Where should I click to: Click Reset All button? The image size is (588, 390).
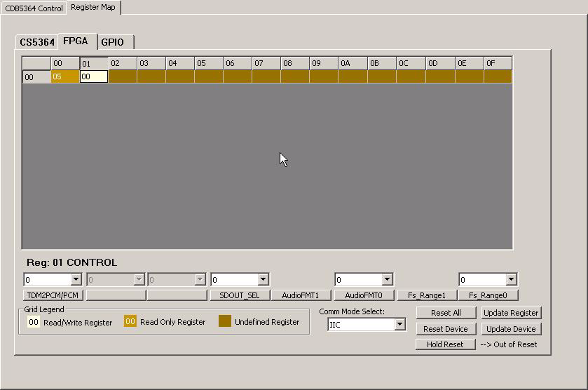[446, 313]
